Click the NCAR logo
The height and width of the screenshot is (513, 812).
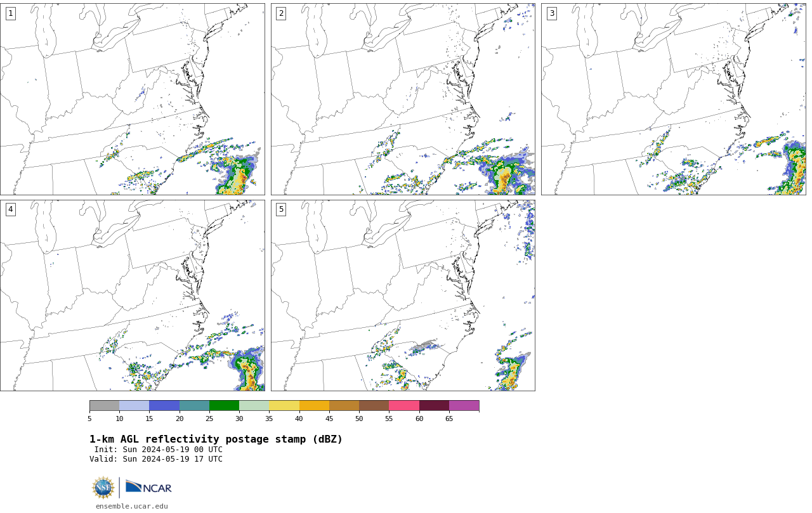click(148, 487)
